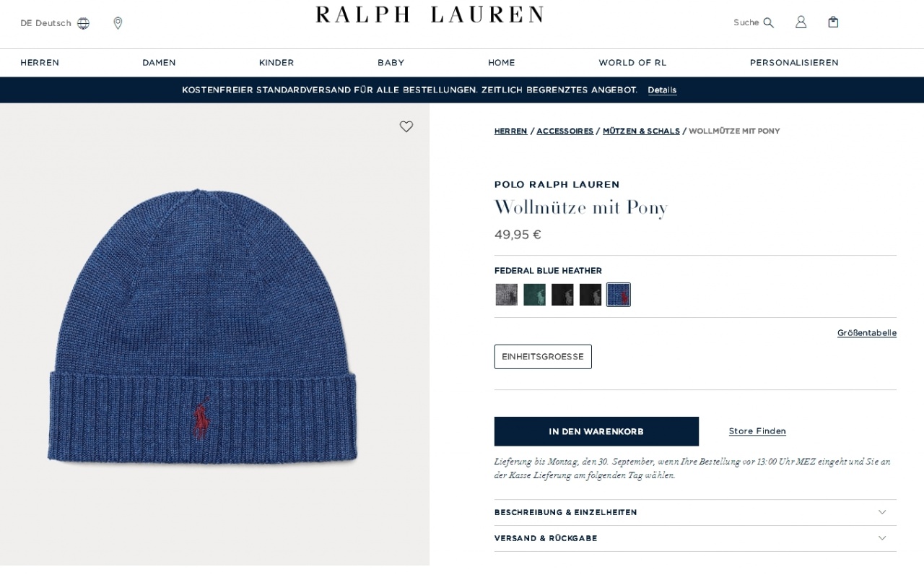
Task: Add item with In den Warenkorb
Action: coord(596,431)
